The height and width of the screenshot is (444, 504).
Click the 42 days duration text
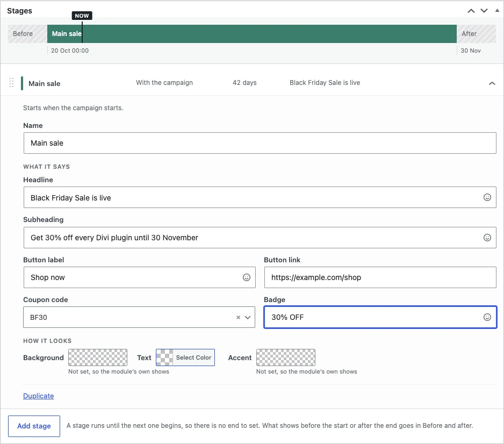(244, 83)
